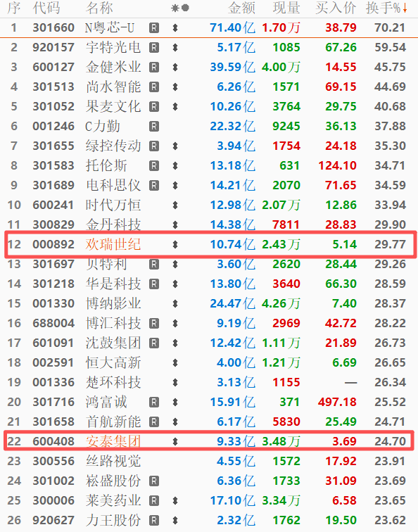This screenshot has width=418, height=532.
Task: Click the dot icon in the header
Action: pos(185,8)
